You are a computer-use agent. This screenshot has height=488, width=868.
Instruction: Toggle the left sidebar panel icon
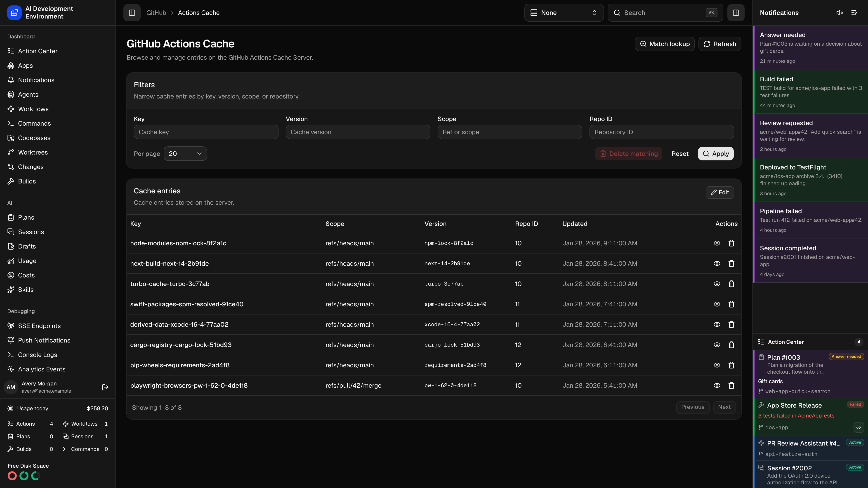pyautogui.click(x=132, y=13)
